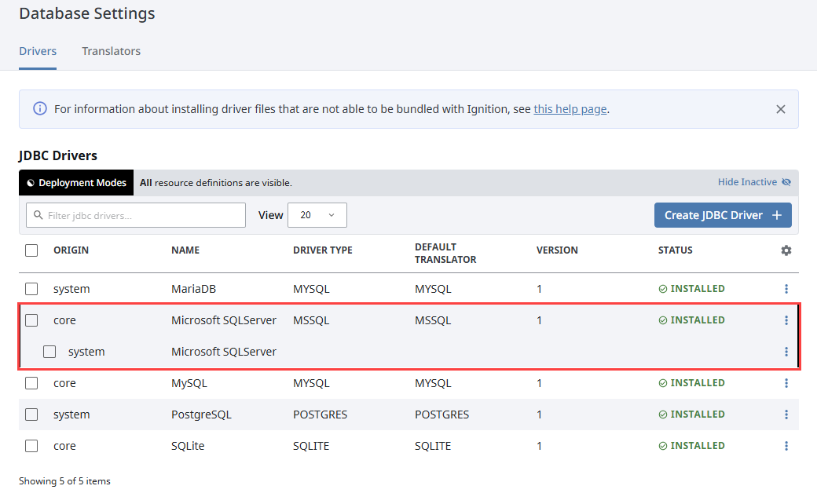This screenshot has height=504, width=817.
Task: Open actions menu for core Microsoft SQLServer
Action: 786,320
